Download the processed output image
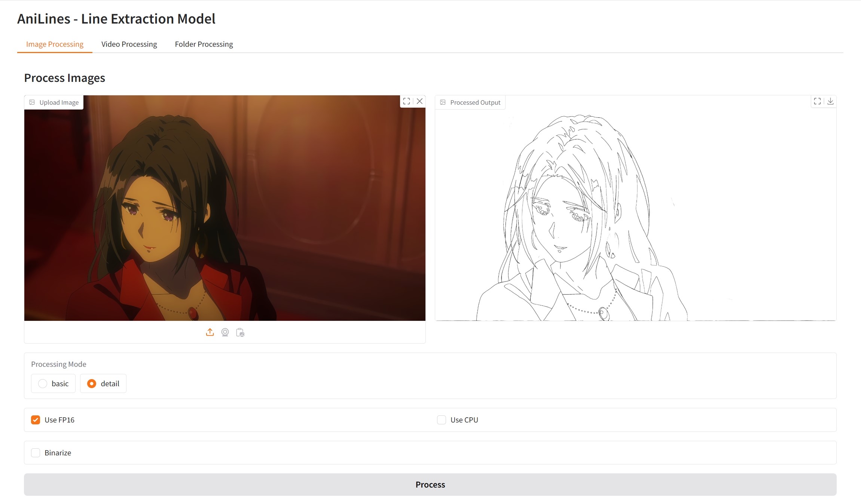Image resolution: width=861 pixels, height=504 pixels. click(x=830, y=101)
